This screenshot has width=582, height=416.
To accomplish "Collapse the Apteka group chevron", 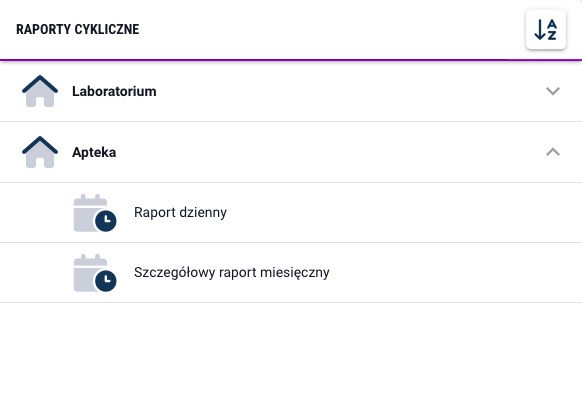I will pos(553,152).
